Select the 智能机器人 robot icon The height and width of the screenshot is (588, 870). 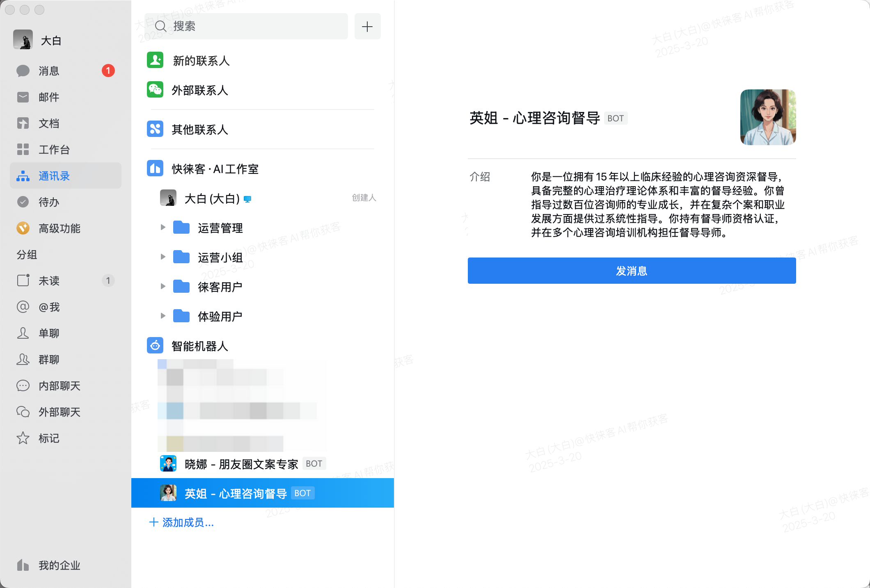(x=155, y=346)
